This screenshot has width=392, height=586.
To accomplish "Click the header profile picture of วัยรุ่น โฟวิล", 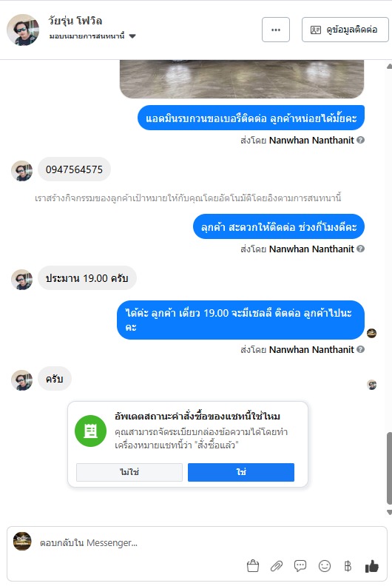I will coord(23,30).
